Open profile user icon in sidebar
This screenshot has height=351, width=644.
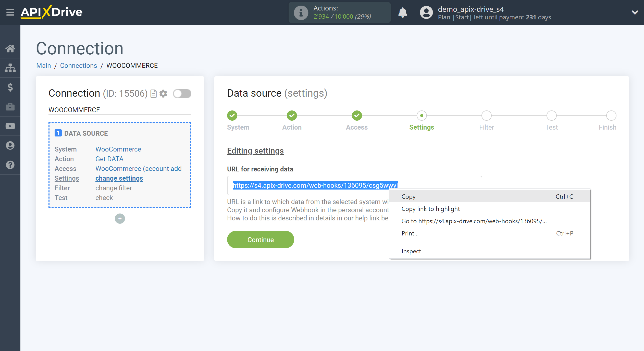10,145
